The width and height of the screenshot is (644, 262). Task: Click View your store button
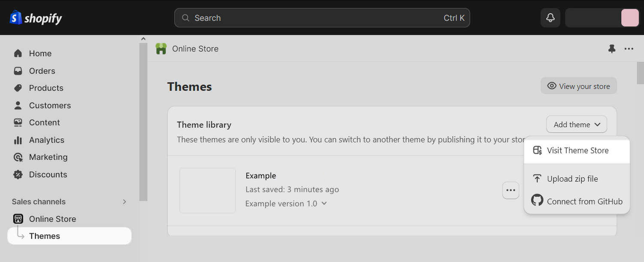click(579, 86)
